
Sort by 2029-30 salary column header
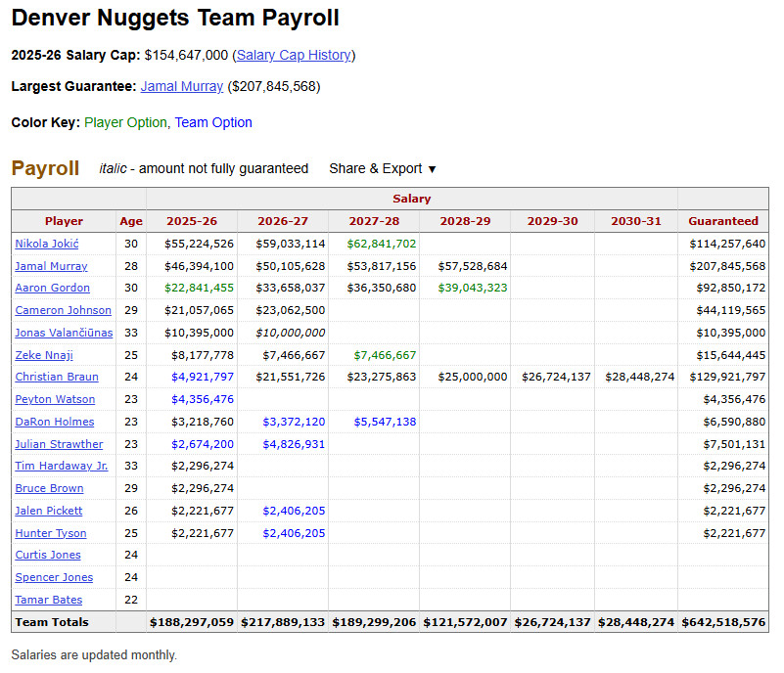[552, 221]
